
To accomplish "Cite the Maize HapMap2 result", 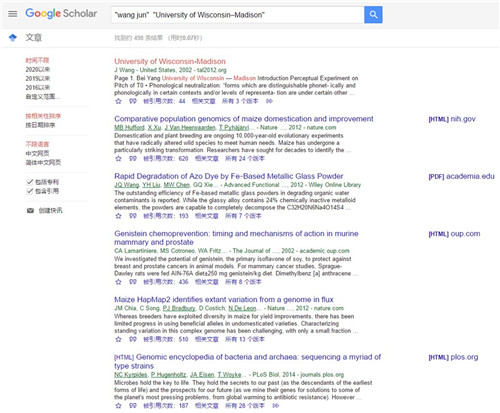I will tap(133, 339).
